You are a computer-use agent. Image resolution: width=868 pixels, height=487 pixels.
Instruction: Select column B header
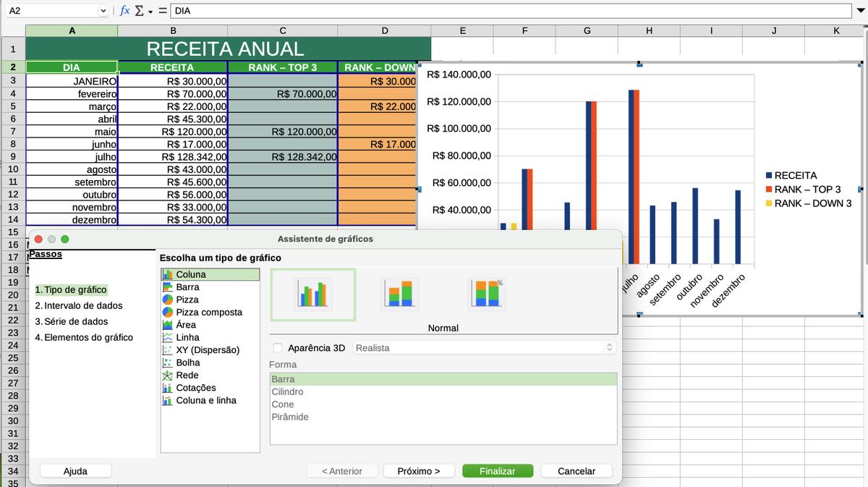173,30
